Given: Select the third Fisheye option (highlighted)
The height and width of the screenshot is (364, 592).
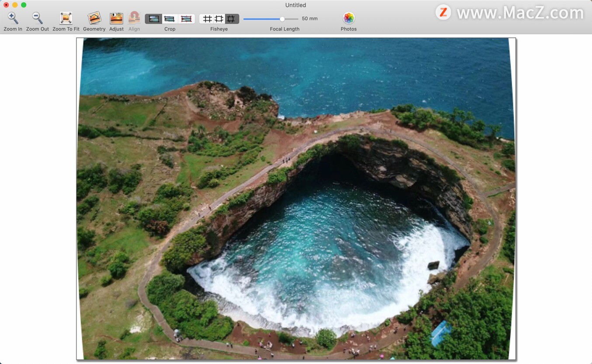Looking at the screenshot, I should click(232, 19).
